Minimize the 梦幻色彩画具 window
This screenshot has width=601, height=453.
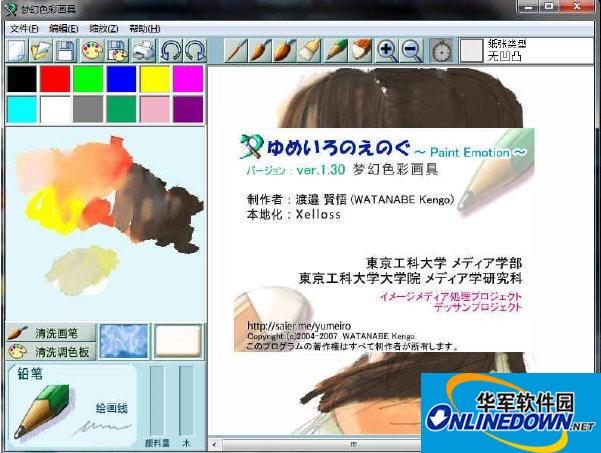[x=529, y=7]
